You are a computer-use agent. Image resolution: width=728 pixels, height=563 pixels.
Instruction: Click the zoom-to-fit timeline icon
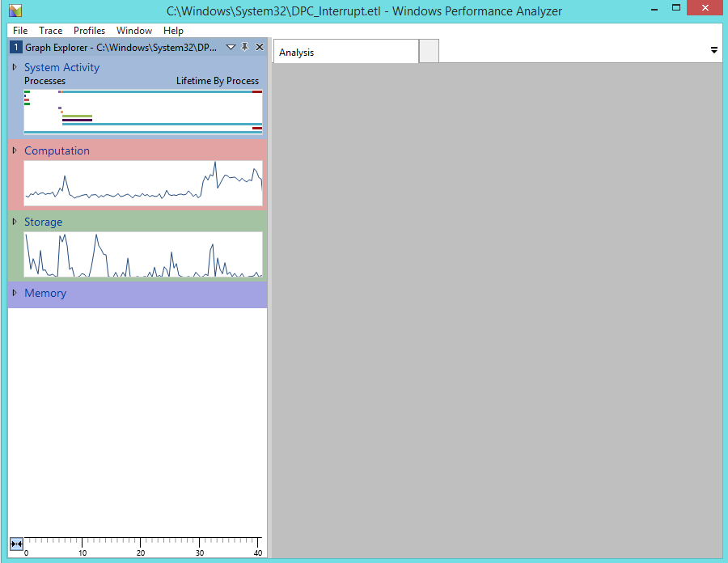click(16, 544)
